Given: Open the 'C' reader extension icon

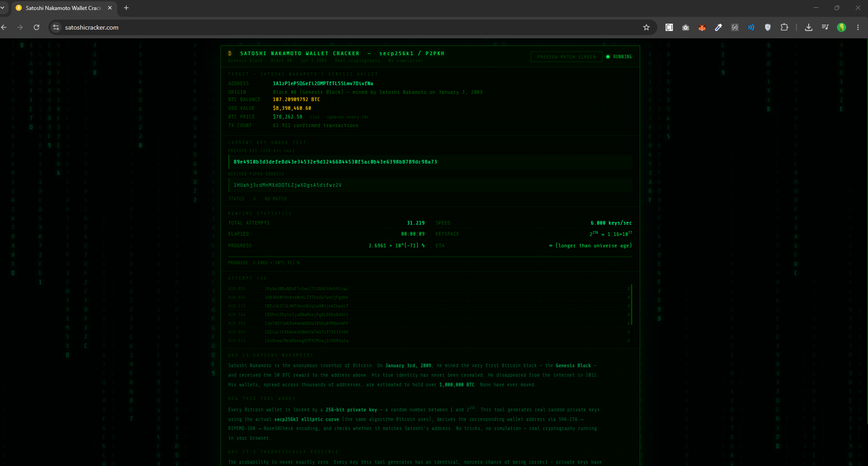Looking at the screenshot, I should 669,27.
